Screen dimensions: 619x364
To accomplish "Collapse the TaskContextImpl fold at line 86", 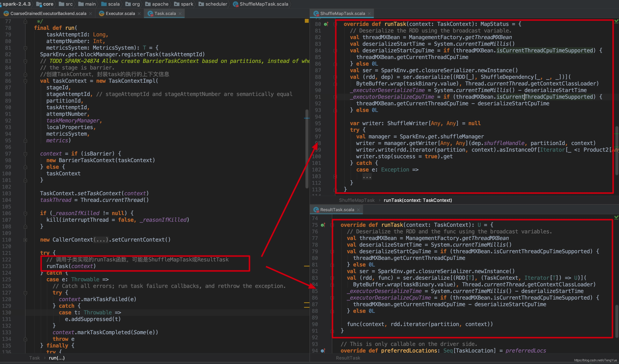I will (25, 81).
